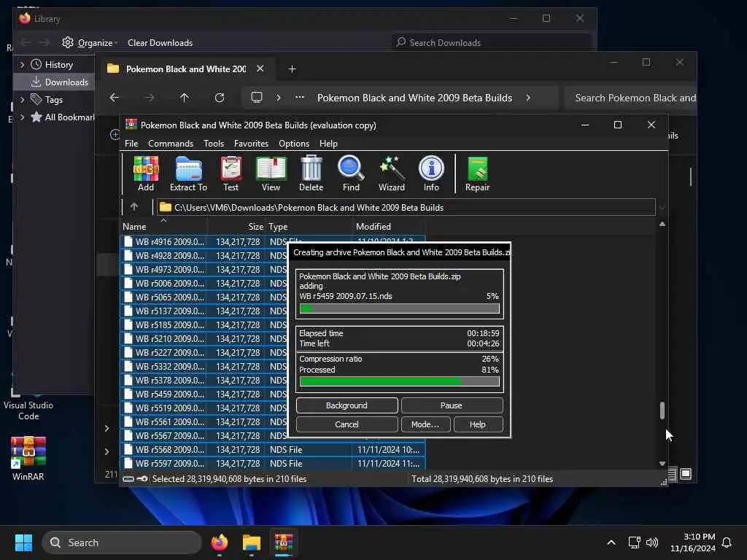Click the Organize gear in Library
Screen dimensions: 747x560
click(x=68, y=42)
